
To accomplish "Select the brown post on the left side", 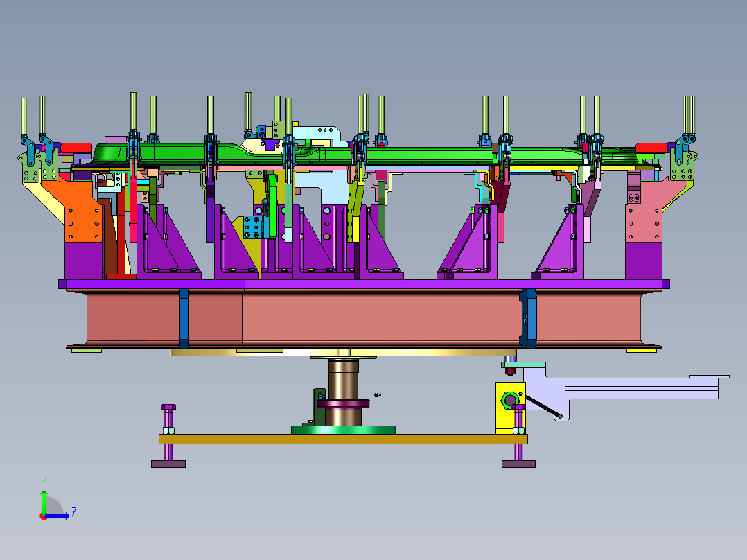I will tap(110, 236).
